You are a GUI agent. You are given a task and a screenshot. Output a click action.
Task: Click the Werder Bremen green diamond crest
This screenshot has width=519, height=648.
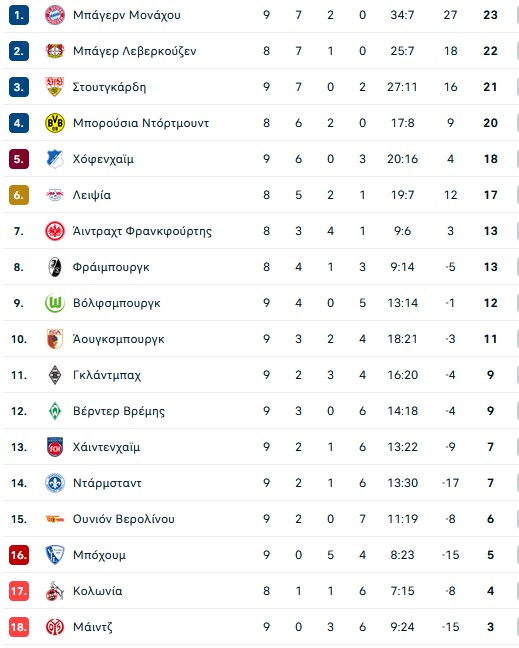pyautogui.click(x=55, y=411)
